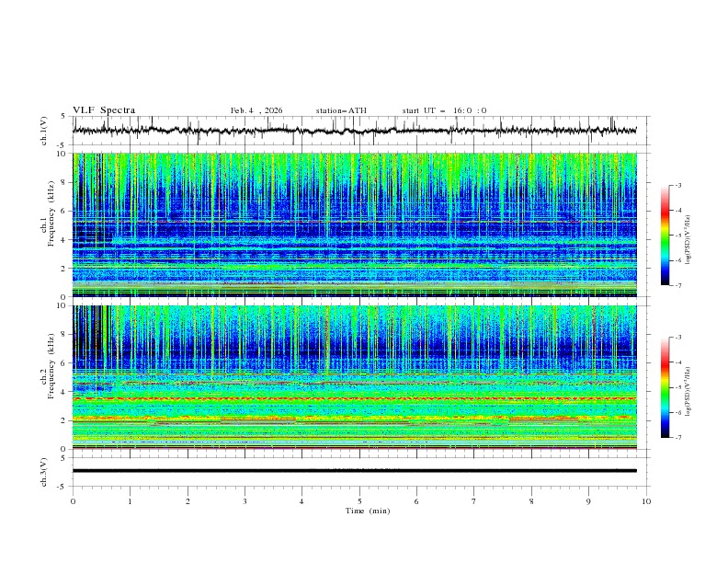Click the log(PSD) label beside upper color bar

pos(688,240)
